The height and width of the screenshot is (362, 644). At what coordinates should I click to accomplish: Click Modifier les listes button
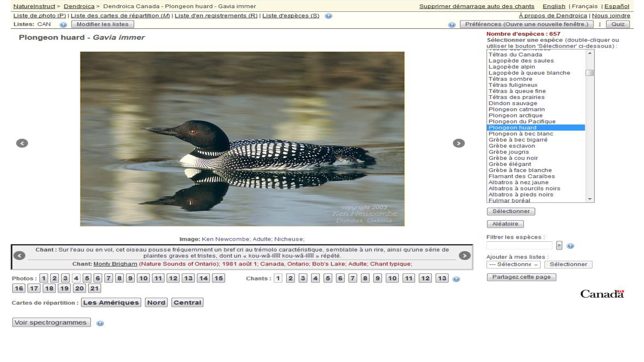[x=102, y=24]
